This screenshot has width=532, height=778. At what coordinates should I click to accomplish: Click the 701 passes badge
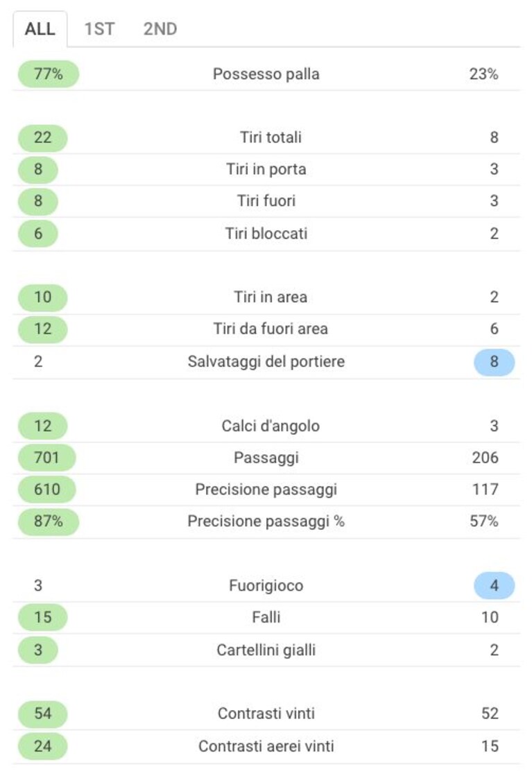46,458
